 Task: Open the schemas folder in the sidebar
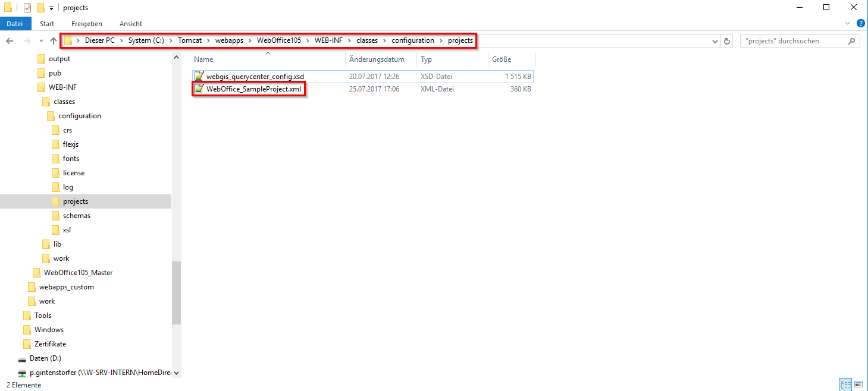(x=76, y=215)
